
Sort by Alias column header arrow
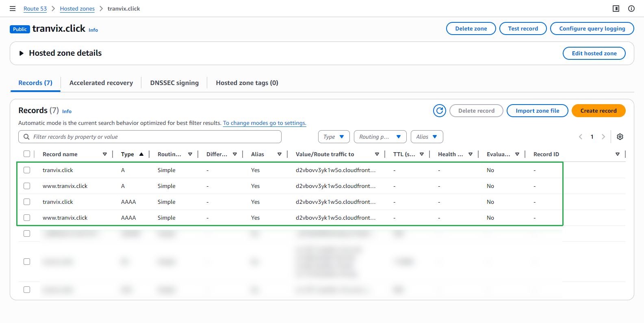280,154
